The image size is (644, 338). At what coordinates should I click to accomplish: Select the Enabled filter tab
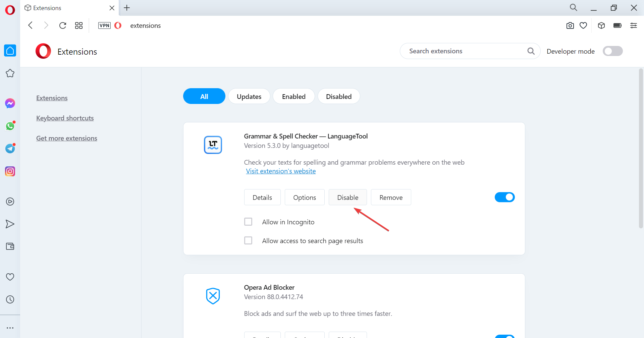[x=294, y=96]
